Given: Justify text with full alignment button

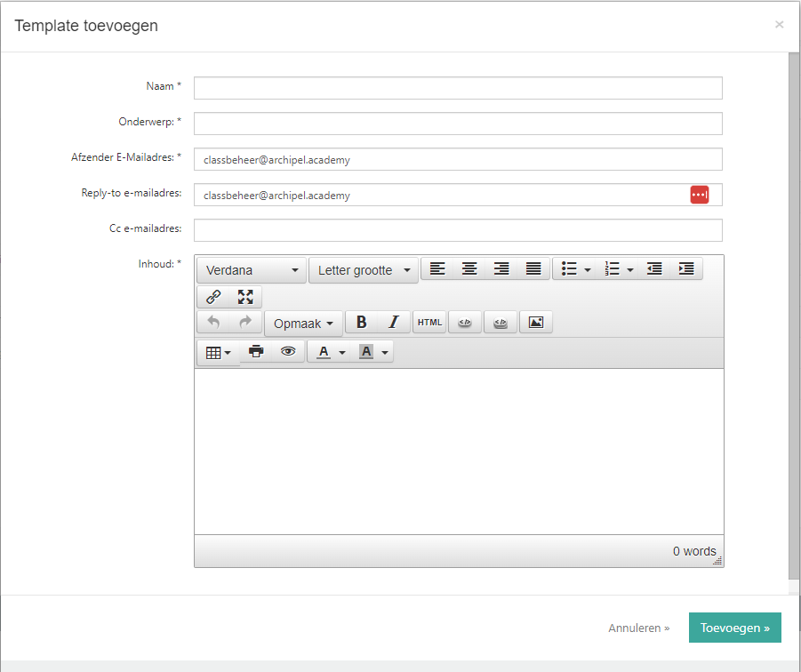Looking at the screenshot, I should coord(533,269).
